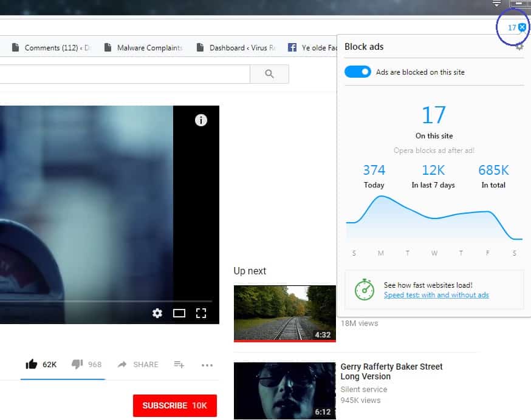Enter fullscreen on the video player
Viewport: 531px width, 420px height.
pos(201,313)
